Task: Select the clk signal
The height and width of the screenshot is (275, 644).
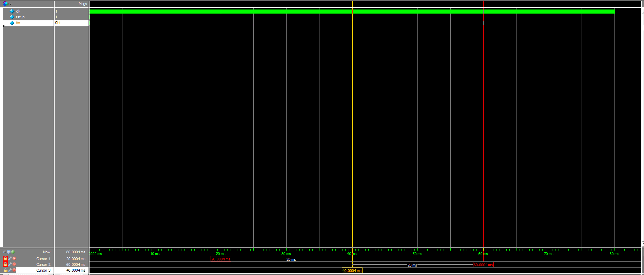Action: tap(18, 11)
